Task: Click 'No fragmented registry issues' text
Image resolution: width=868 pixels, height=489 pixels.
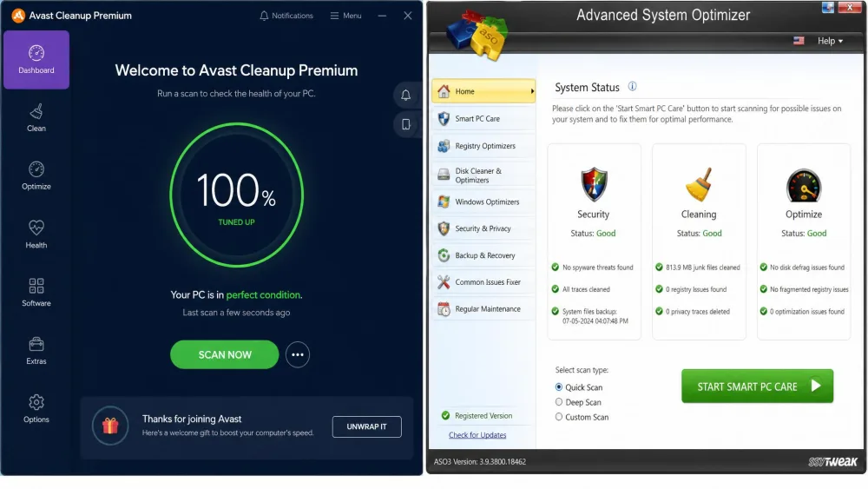Action: tap(809, 289)
